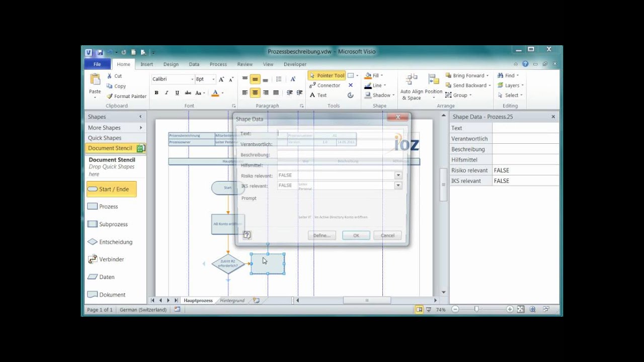Viewport: 644px width, 362px height.
Task: Click the Save icon in quick access toolbar
Action: [100, 52]
